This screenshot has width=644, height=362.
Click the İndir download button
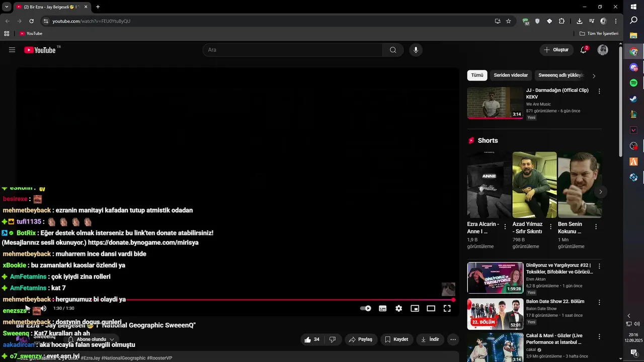click(430, 339)
